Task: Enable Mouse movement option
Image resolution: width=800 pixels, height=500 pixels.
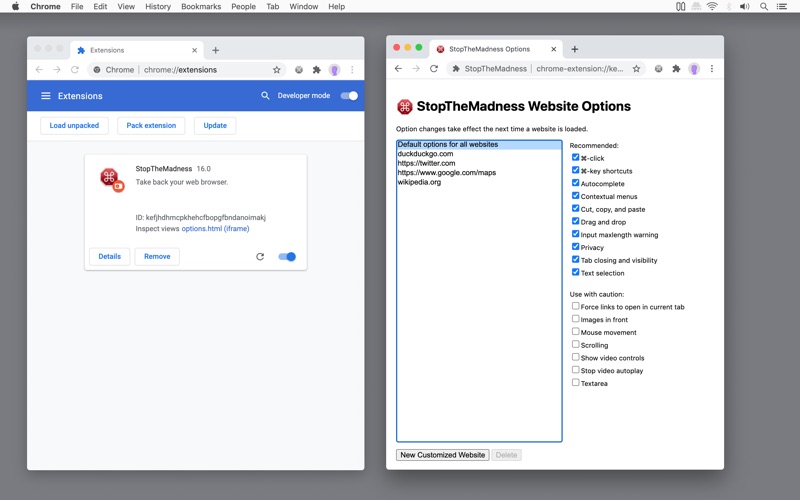Action: point(576,332)
